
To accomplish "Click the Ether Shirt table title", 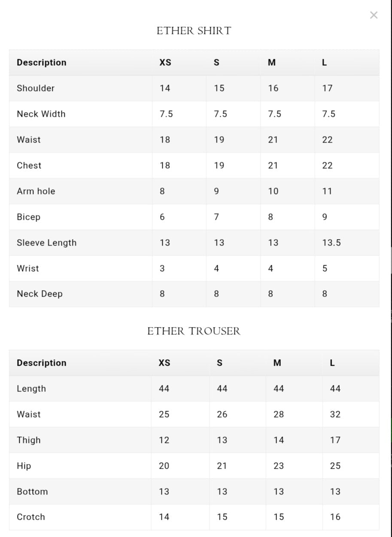I will 194,31.
